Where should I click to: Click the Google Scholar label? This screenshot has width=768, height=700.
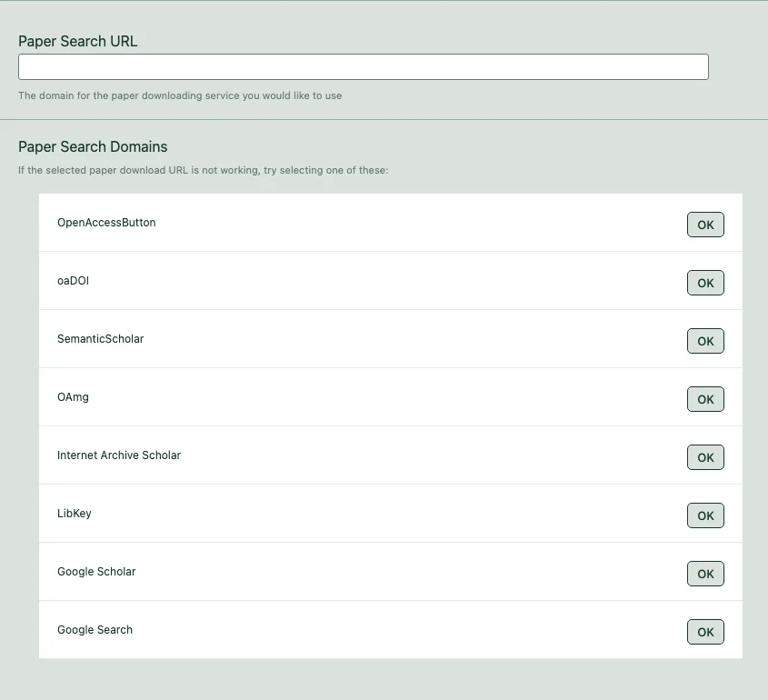[96, 572]
